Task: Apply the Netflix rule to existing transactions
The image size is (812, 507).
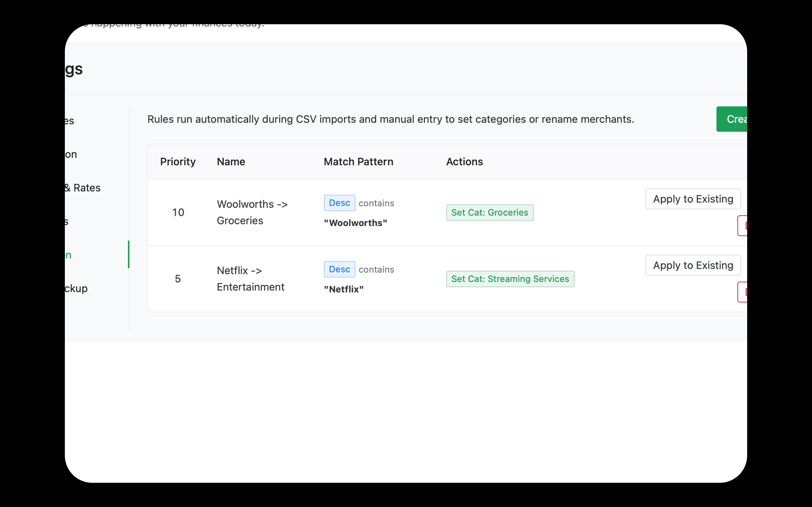Action: pyautogui.click(x=693, y=265)
